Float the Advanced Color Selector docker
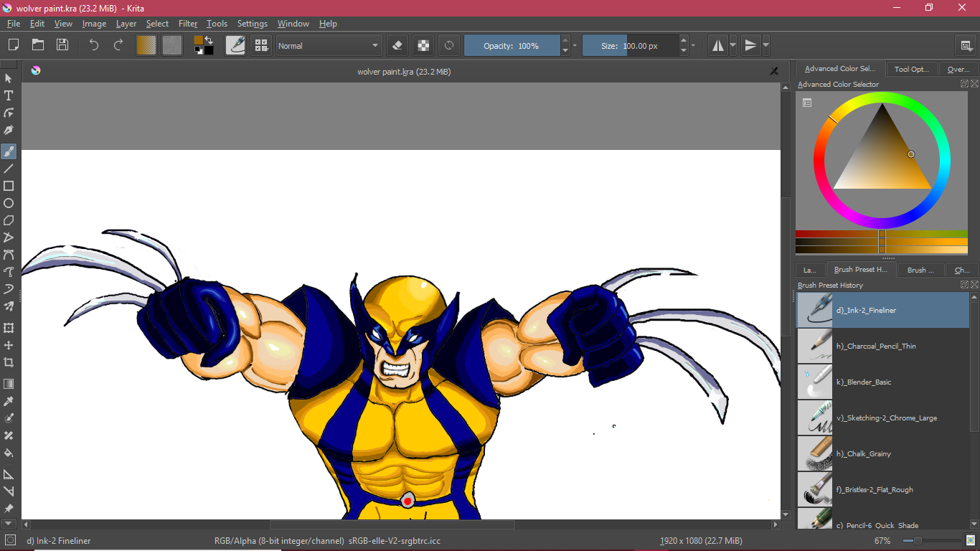 965,84
